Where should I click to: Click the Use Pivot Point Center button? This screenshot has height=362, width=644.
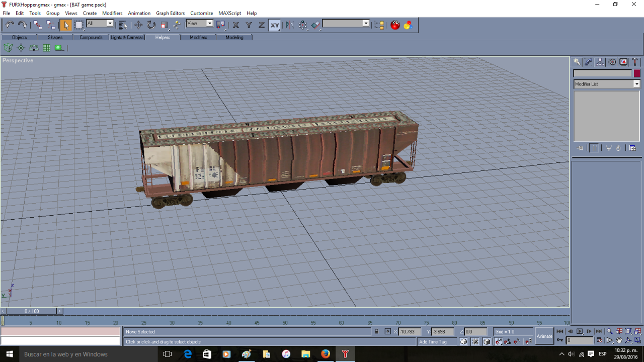click(220, 25)
